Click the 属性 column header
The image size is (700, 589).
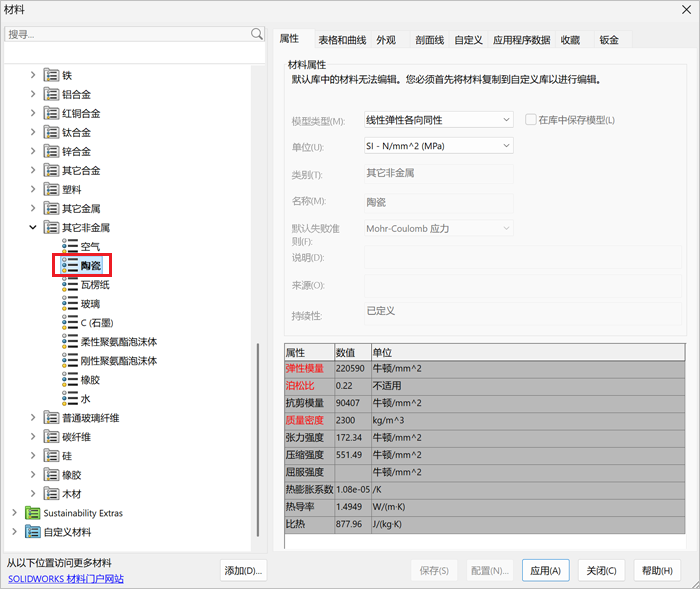point(309,352)
